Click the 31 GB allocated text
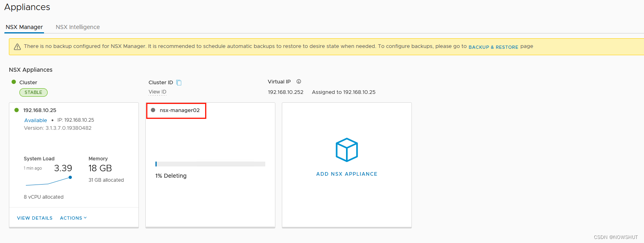This screenshot has height=243, width=644. pos(106,180)
